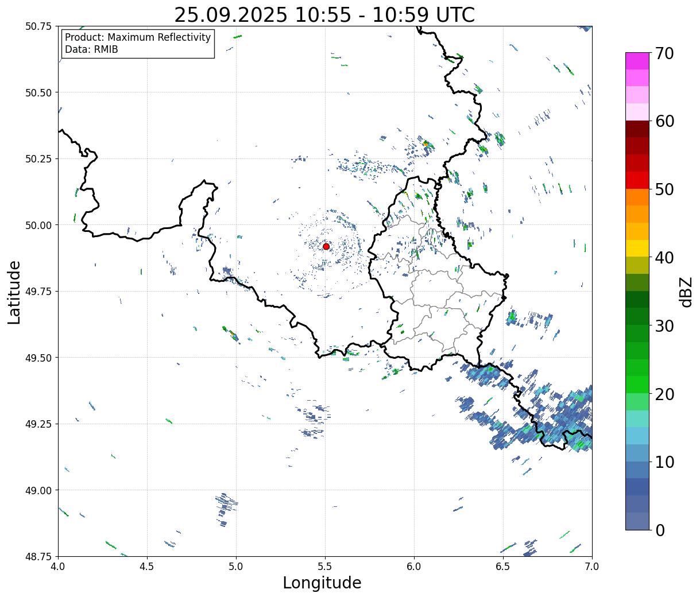Click the 48.75 latitude tick label
The height and width of the screenshot is (597, 700).
click(x=38, y=557)
